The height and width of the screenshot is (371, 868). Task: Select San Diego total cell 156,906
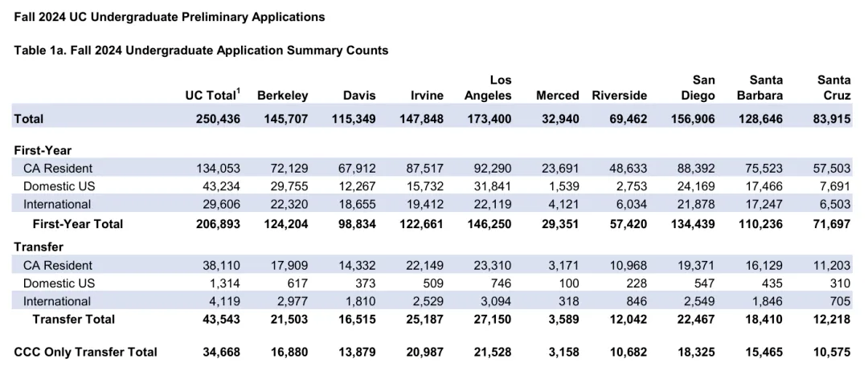click(691, 119)
